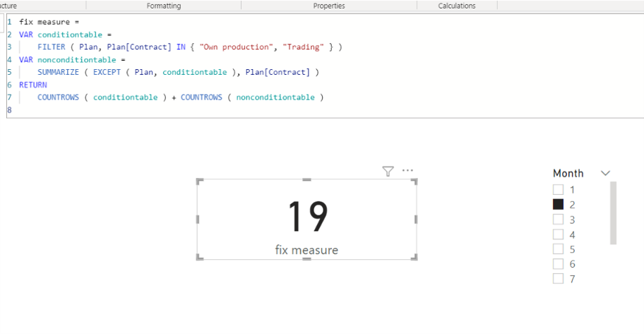The width and height of the screenshot is (644, 334).
Task: Select the card value 19
Action: (308, 217)
